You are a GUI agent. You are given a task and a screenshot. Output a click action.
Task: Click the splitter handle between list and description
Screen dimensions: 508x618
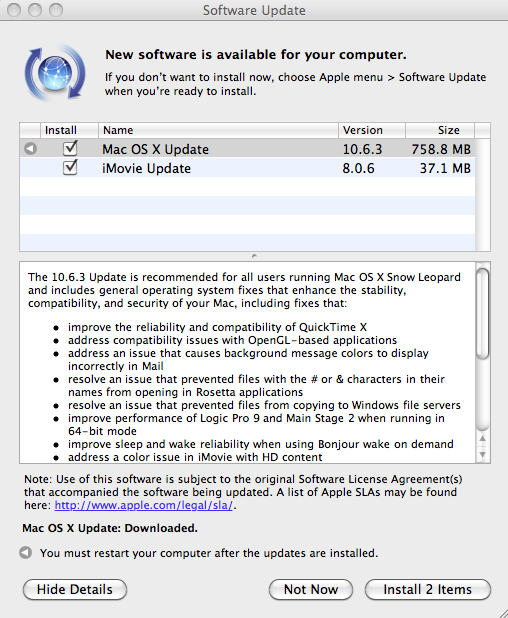tap(255, 256)
